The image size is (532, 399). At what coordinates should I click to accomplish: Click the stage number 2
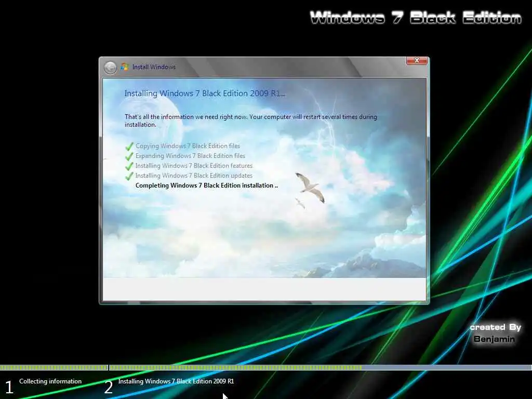108,387
